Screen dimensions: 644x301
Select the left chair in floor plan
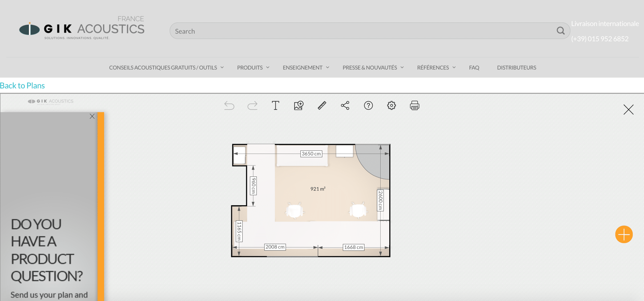294,210
